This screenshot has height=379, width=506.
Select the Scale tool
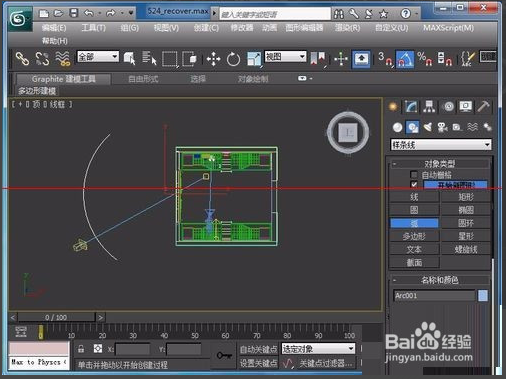point(254,59)
